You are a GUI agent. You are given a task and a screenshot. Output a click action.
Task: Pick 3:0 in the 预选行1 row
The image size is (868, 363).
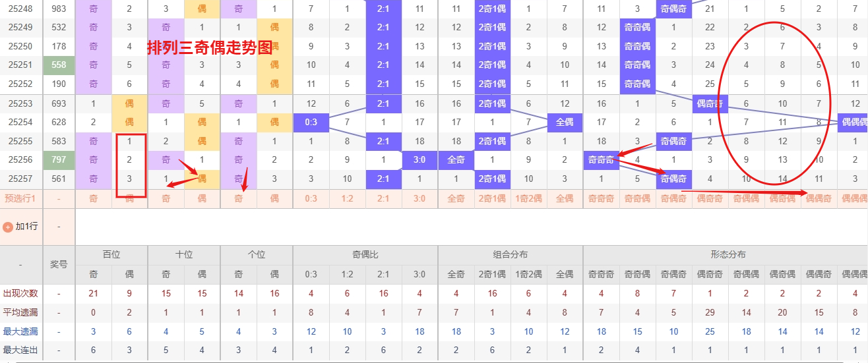click(x=419, y=198)
